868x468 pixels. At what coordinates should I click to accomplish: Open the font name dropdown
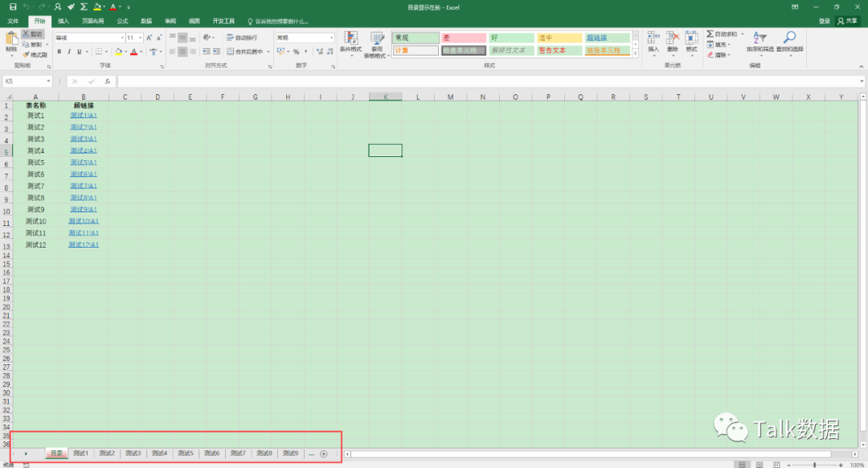[x=122, y=38]
